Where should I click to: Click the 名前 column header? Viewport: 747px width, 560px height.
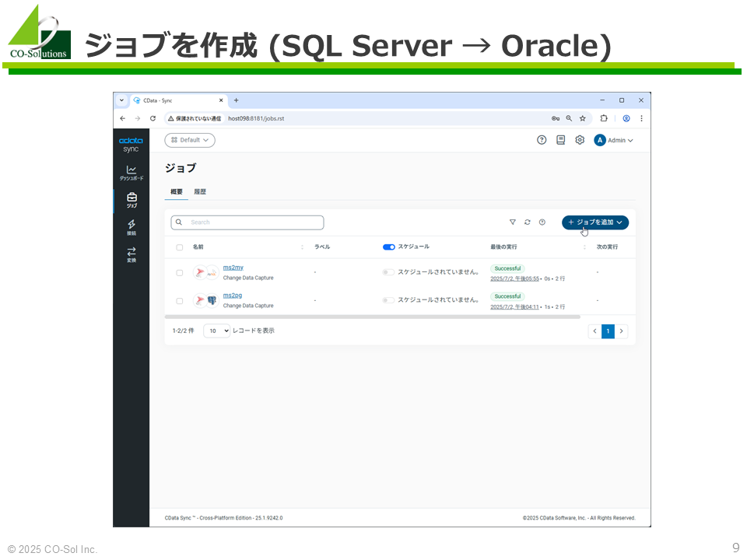click(x=198, y=247)
